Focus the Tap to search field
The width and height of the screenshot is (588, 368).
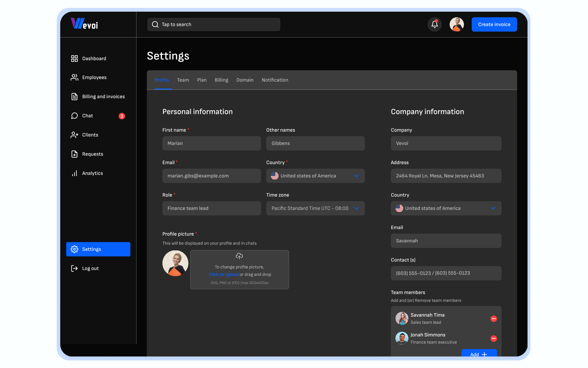click(214, 24)
